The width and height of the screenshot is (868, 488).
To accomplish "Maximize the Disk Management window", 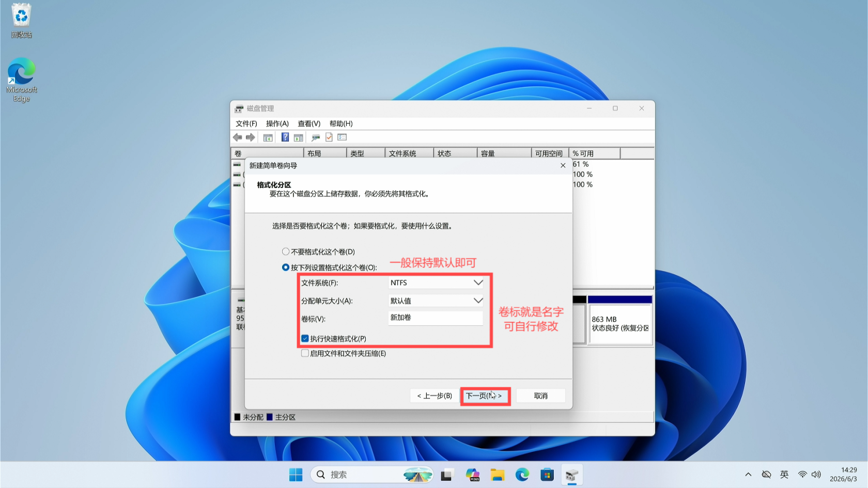I will (615, 108).
